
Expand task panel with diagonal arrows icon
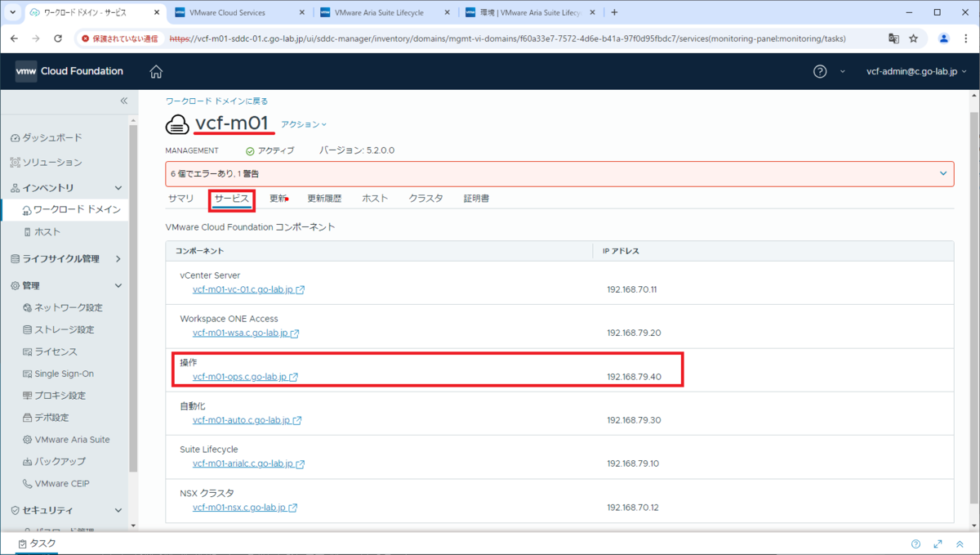938,544
